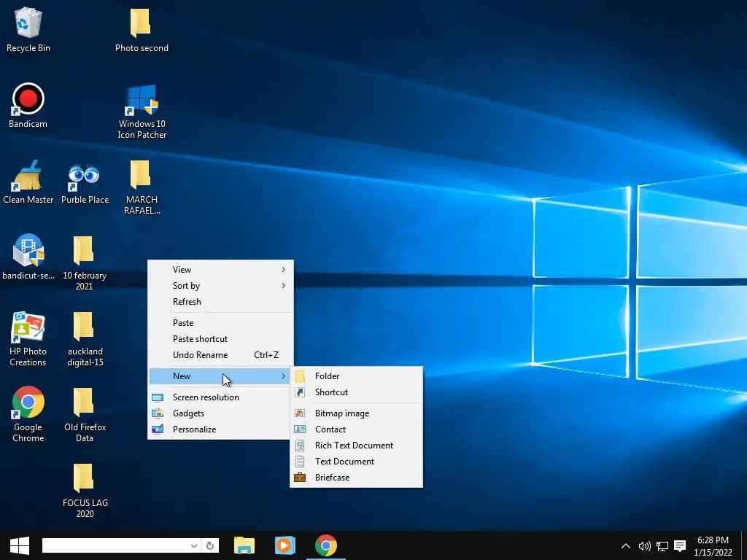Select the FOCUS LAG 2020 folder
The height and width of the screenshot is (560, 747).
[x=85, y=489]
